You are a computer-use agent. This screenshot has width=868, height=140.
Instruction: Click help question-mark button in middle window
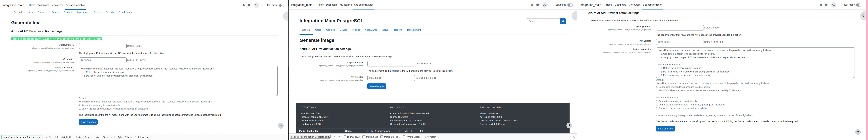(x=569, y=125)
